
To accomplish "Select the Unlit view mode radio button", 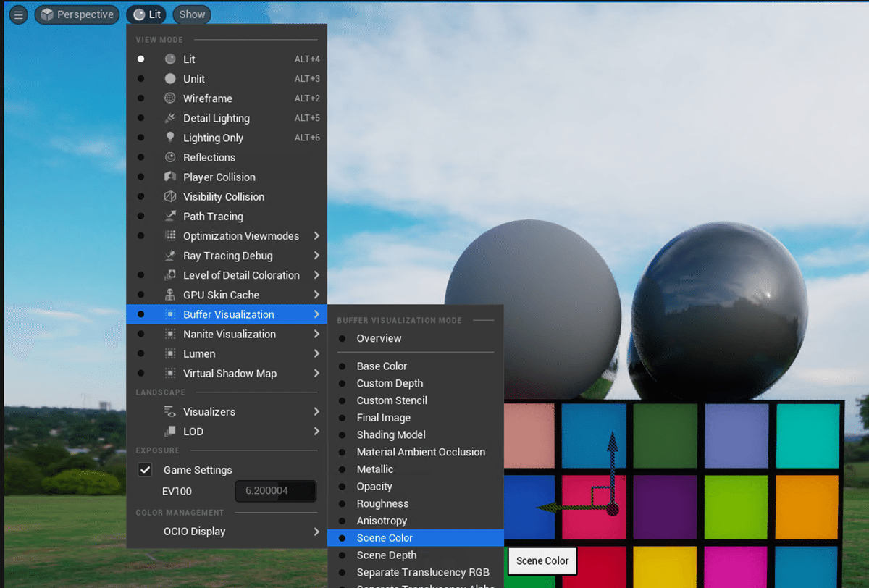I will coord(140,78).
